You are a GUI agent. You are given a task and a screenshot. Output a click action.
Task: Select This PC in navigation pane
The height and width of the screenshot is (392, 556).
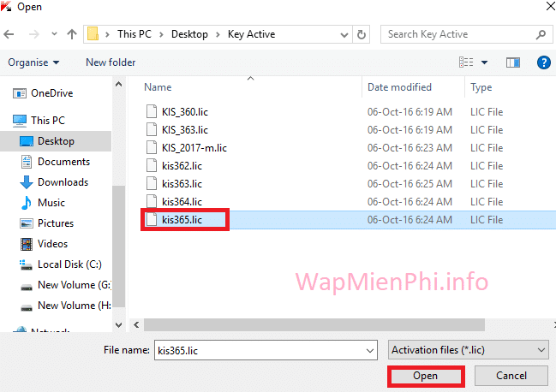pyautogui.click(x=48, y=121)
